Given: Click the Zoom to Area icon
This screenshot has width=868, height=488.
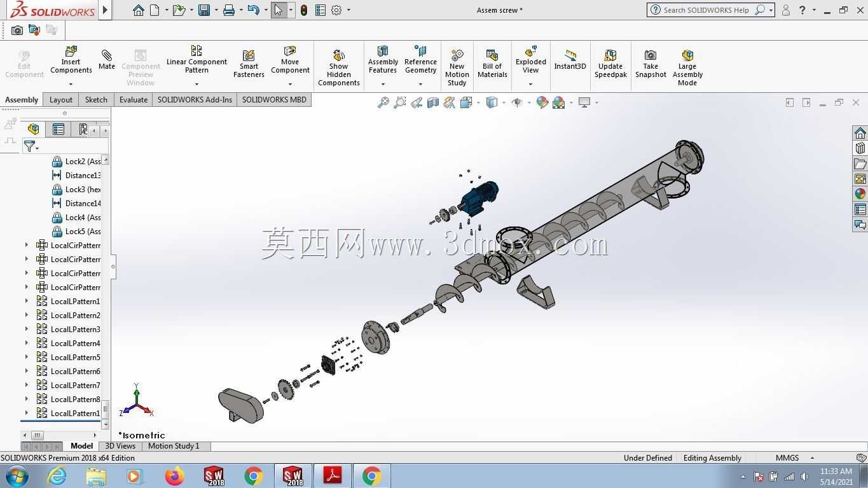Looking at the screenshot, I should (x=400, y=102).
